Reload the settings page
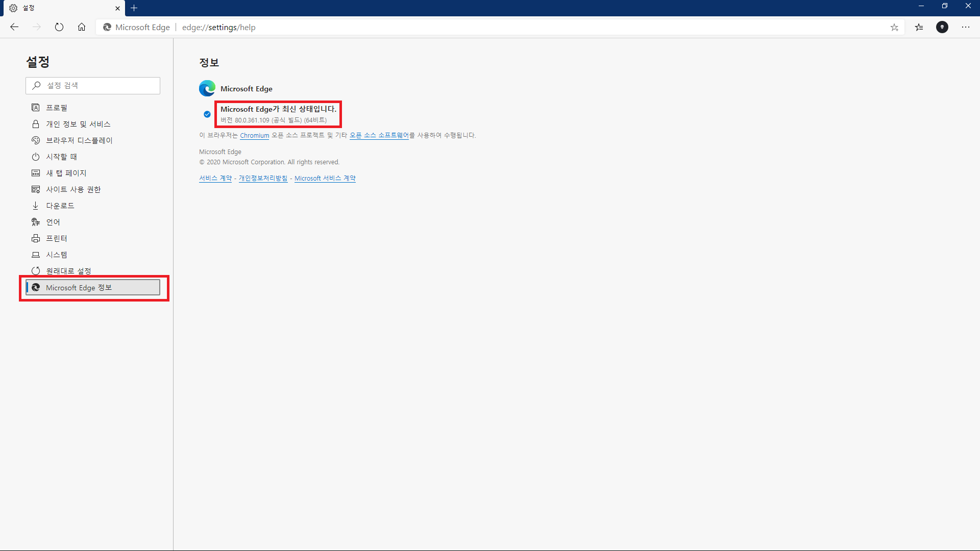This screenshot has width=980, height=551. click(59, 27)
